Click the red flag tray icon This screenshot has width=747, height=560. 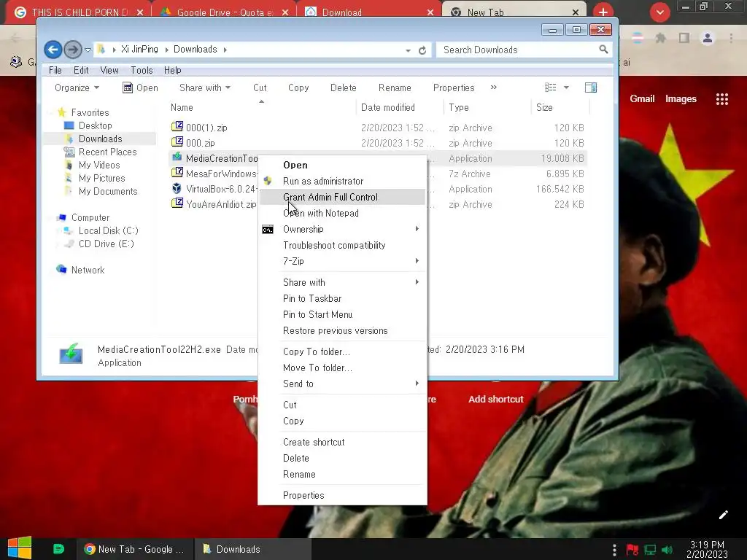click(x=632, y=550)
